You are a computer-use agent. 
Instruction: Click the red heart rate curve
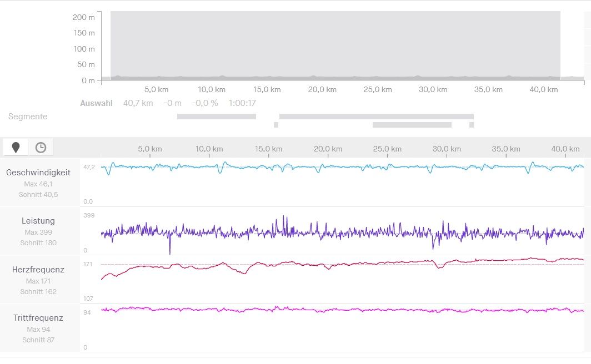tap(333, 264)
